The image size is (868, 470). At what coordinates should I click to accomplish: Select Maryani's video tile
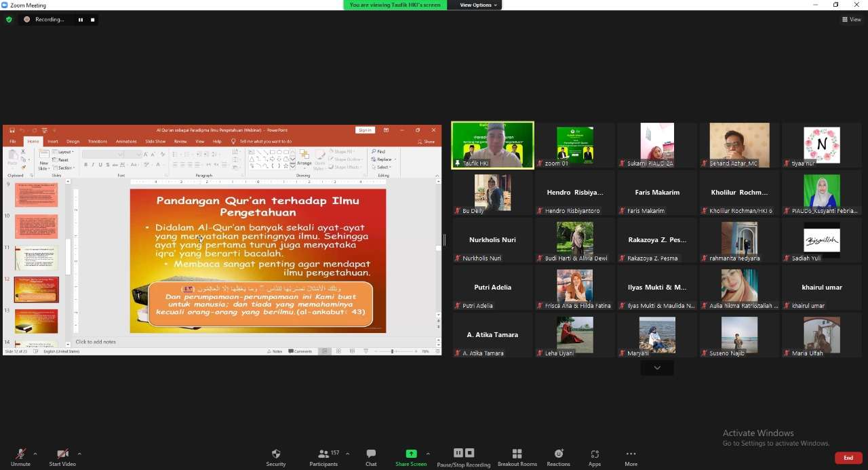pos(657,335)
